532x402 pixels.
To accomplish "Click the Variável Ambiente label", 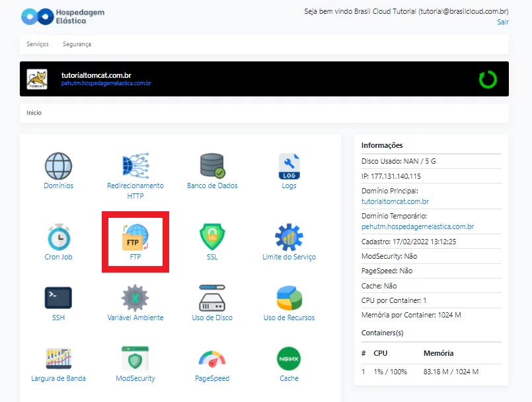I will (x=135, y=318).
